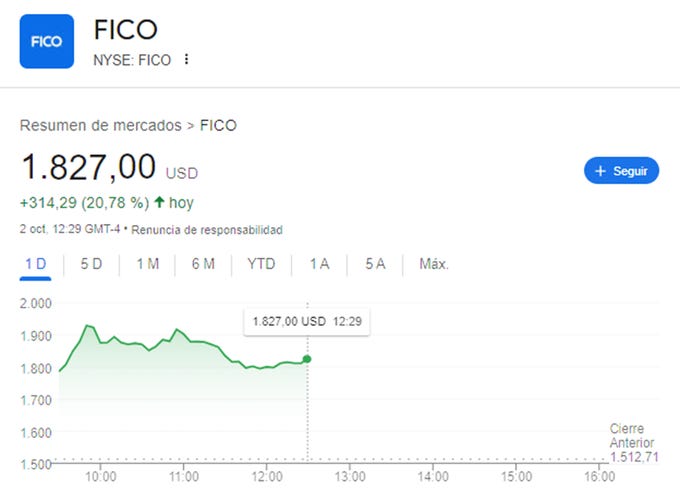Click the blue FICO logo icon
680x491 pixels.
click(47, 41)
